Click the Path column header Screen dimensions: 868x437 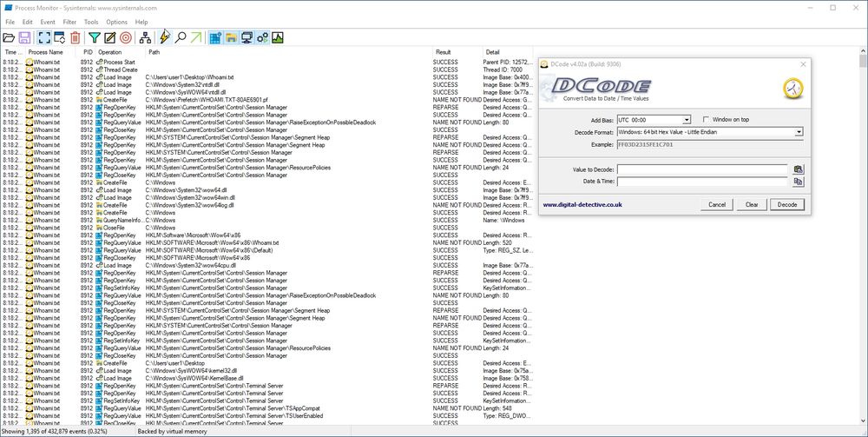(x=289, y=52)
